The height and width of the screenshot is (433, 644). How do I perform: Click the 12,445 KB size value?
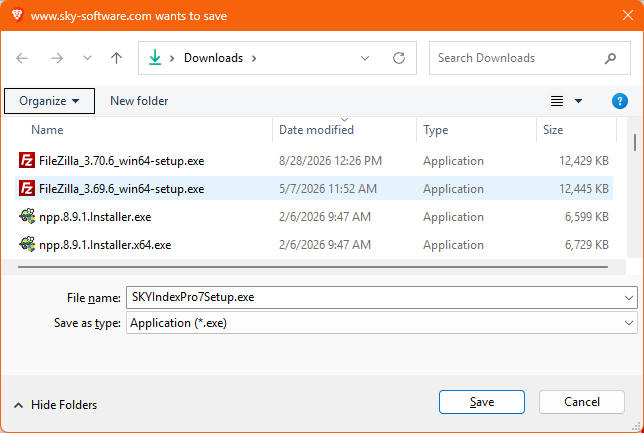(584, 189)
